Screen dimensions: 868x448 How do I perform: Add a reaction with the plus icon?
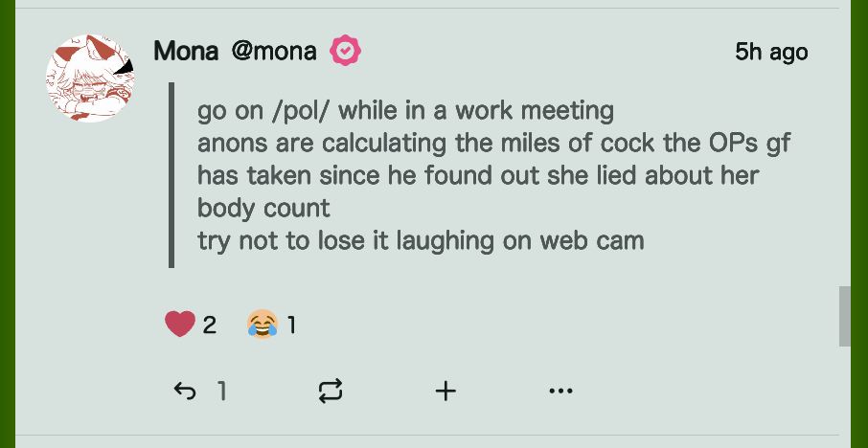click(x=445, y=391)
